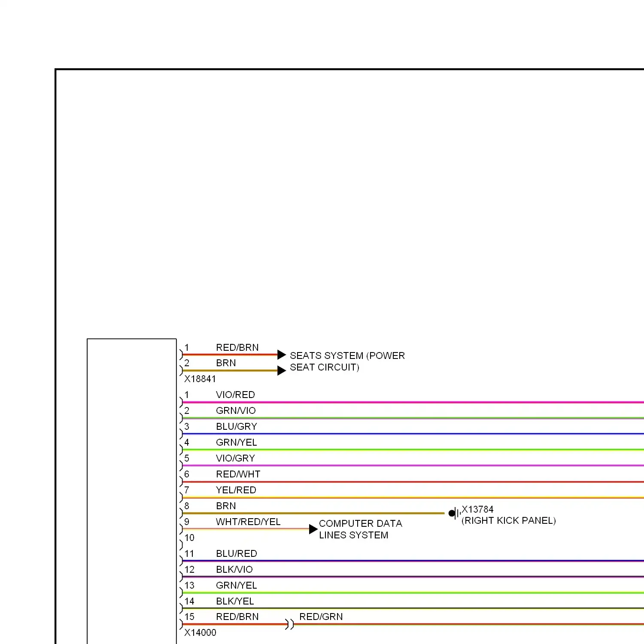Click pin number 9 beside WHT/RED/YEL
The width and height of the screenshot is (644, 644).
[x=187, y=522]
